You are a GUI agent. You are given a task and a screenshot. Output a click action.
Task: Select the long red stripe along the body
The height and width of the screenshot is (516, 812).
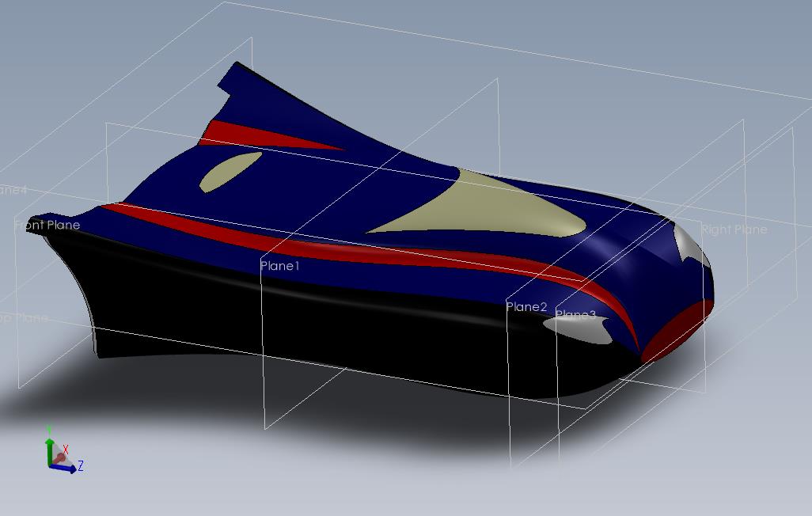point(362,254)
